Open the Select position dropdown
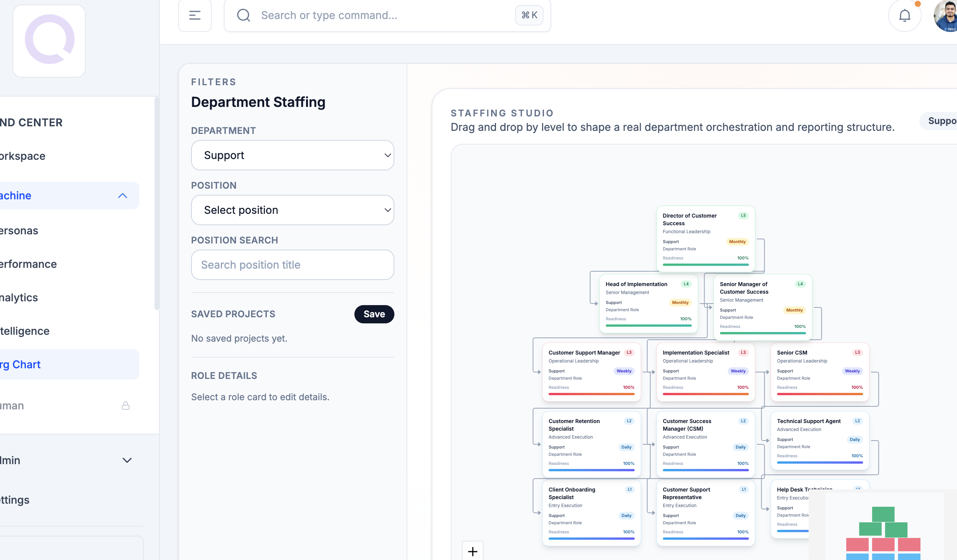The image size is (957, 560). [x=292, y=210]
